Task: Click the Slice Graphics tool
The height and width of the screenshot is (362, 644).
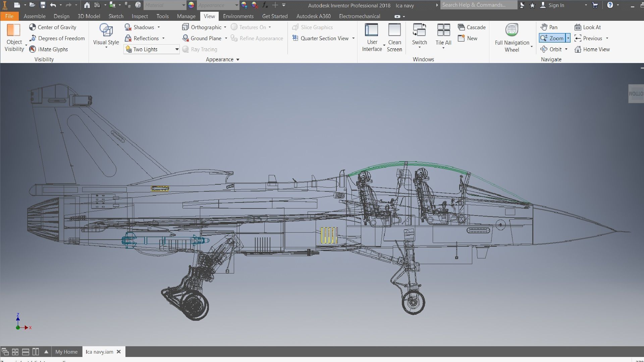Action: pos(312,27)
